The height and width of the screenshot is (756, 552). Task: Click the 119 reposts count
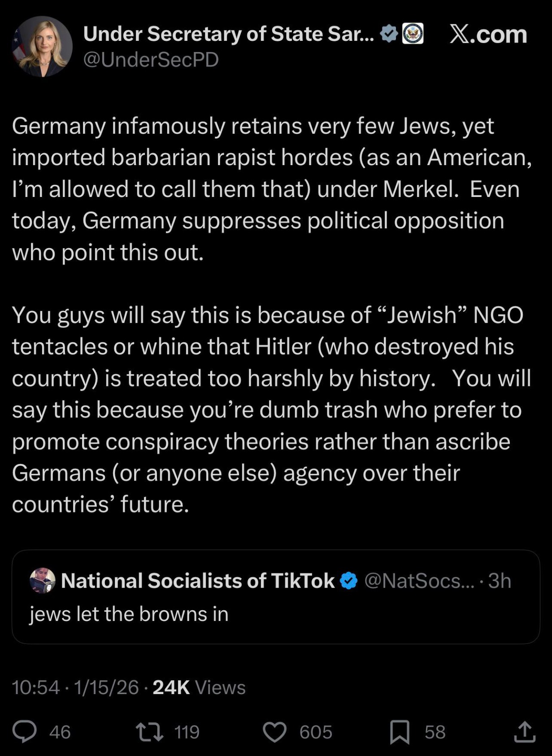click(187, 732)
